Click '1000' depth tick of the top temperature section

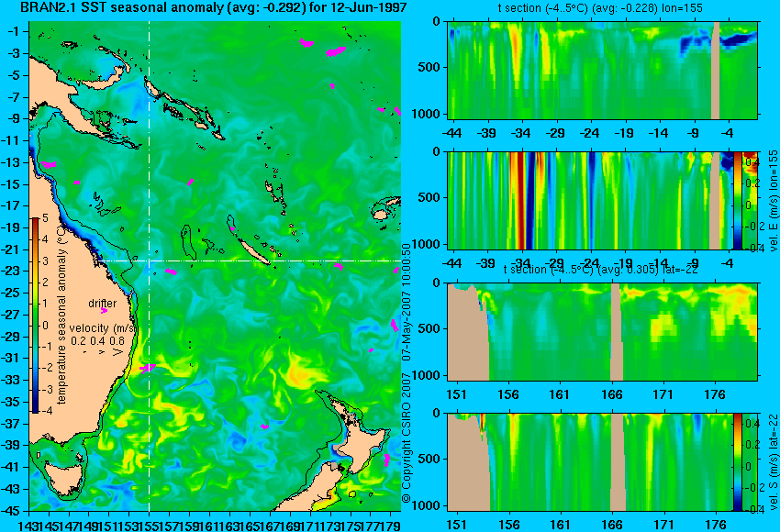click(x=427, y=114)
